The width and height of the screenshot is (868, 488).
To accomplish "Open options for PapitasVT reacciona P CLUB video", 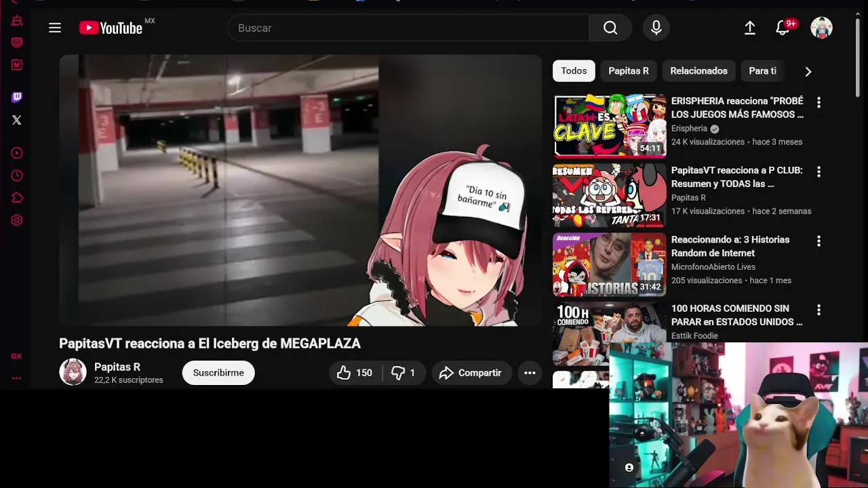I will [x=818, y=171].
